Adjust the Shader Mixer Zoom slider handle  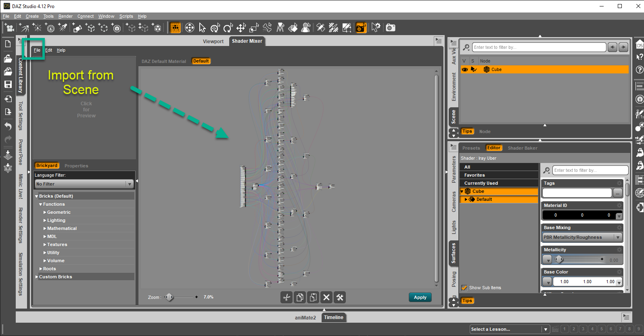[x=169, y=297]
